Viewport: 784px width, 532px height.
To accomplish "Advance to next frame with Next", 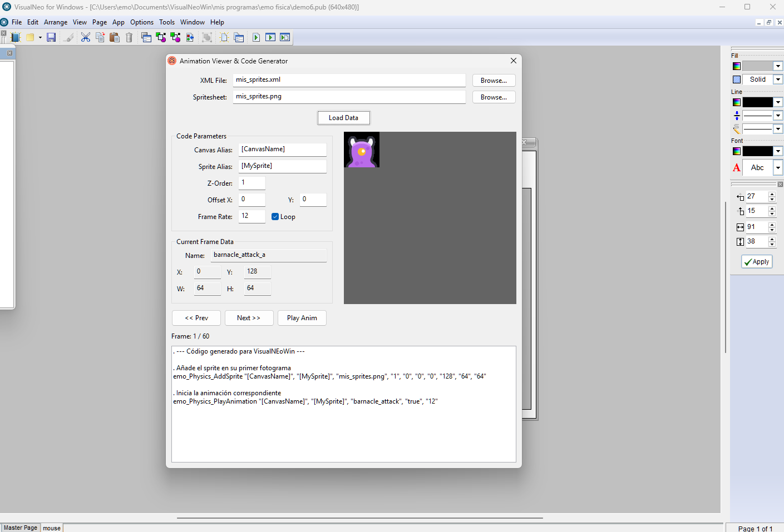I will pos(249,318).
